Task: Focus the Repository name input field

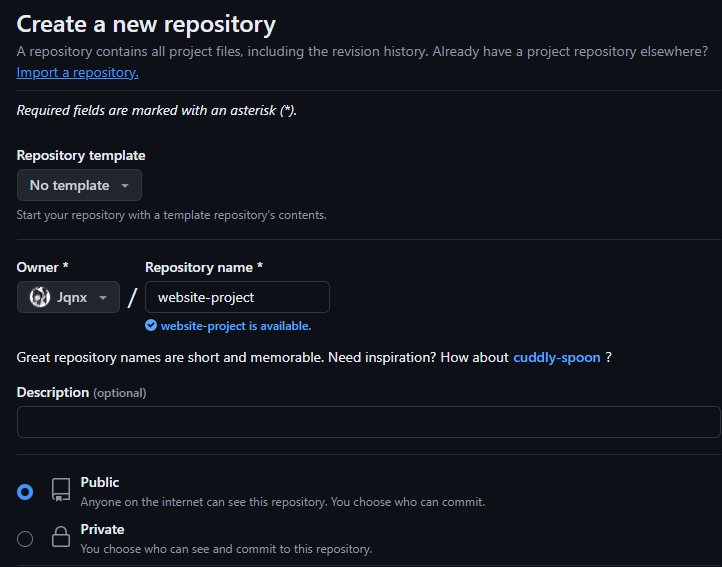Action: (237, 297)
